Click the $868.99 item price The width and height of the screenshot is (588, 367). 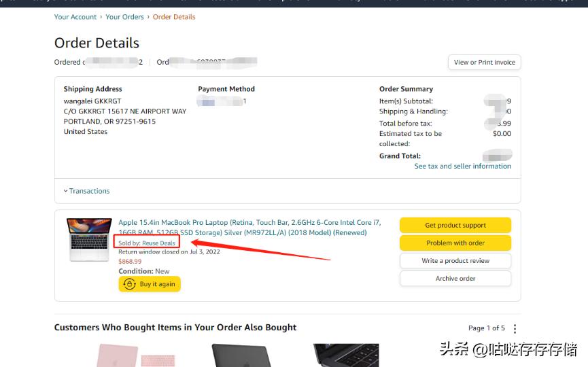tap(130, 262)
